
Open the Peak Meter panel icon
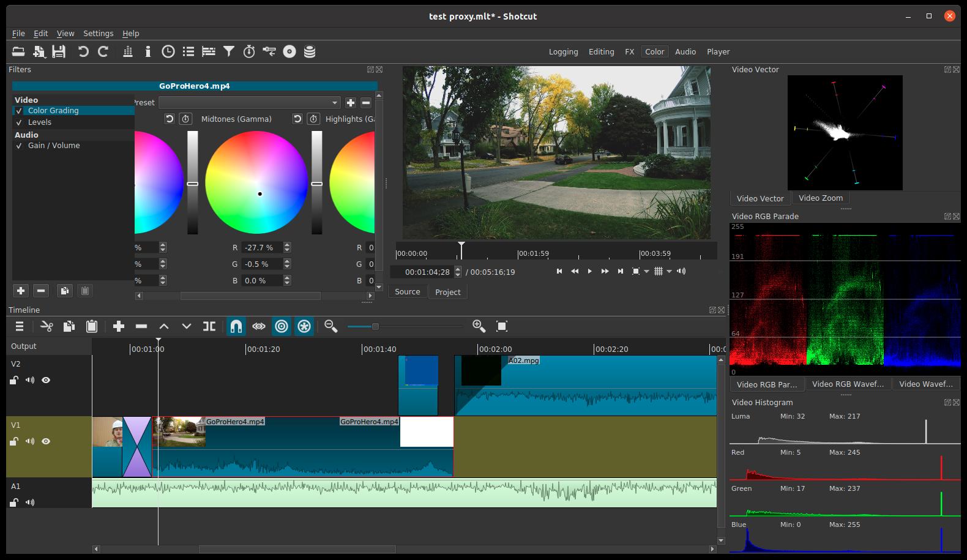pyautogui.click(x=128, y=51)
